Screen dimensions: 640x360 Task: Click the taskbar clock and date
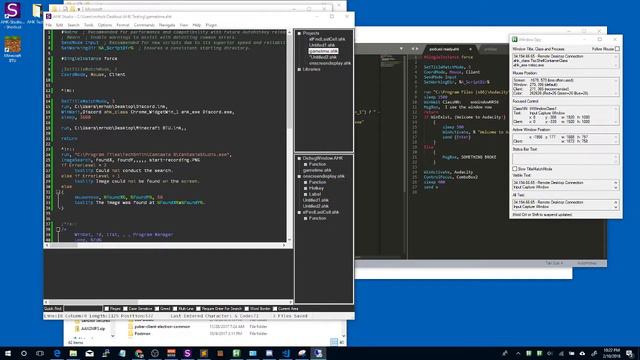point(611,353)
